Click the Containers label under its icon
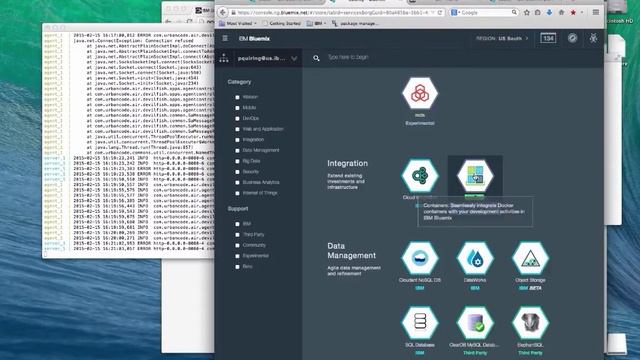 click(474, 196)
